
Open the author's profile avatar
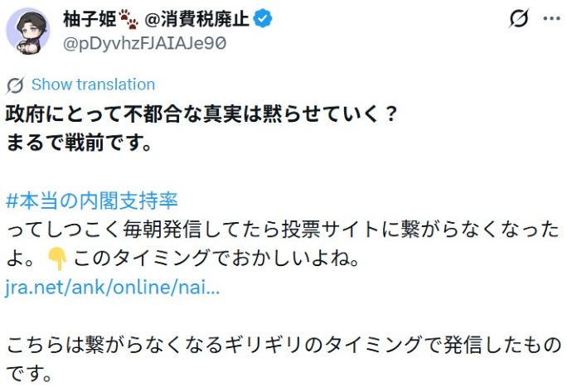click(x=27, y=30)
